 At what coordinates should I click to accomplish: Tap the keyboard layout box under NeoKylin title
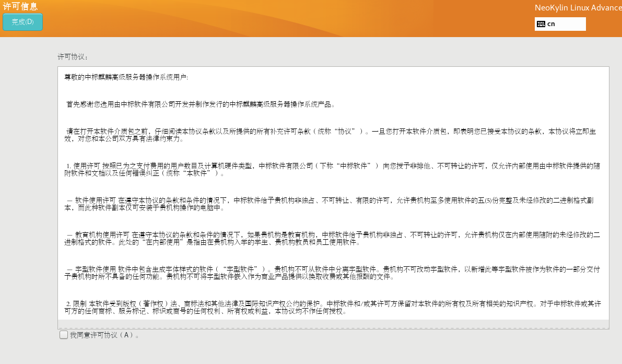pyautogui.click(x=559, y=24)
